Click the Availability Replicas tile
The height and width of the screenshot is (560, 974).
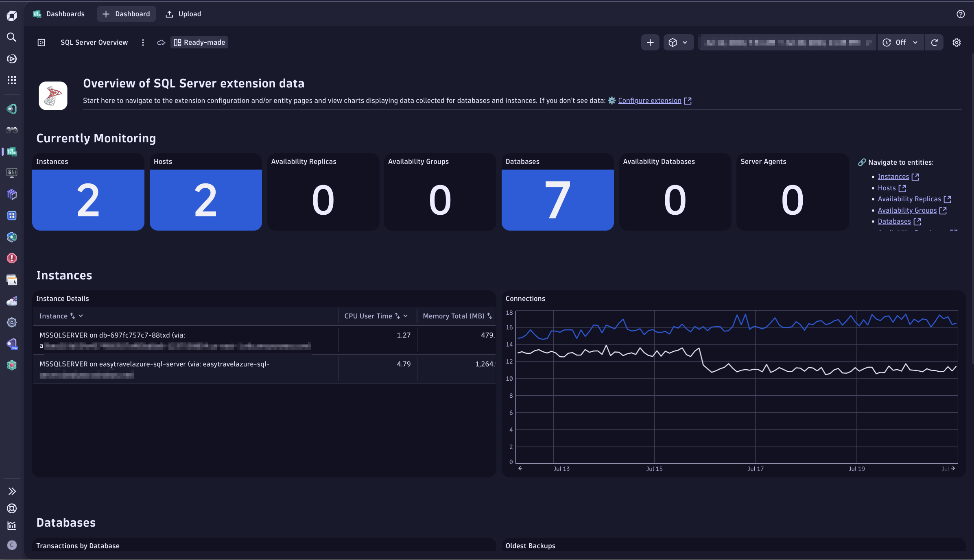pyautogui.click(x=323, y=192)
